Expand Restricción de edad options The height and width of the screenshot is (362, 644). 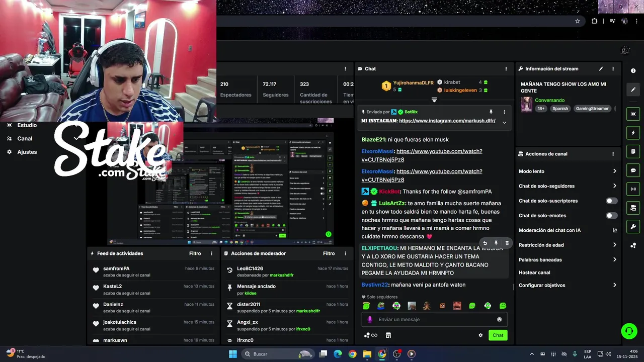(615, 245)
